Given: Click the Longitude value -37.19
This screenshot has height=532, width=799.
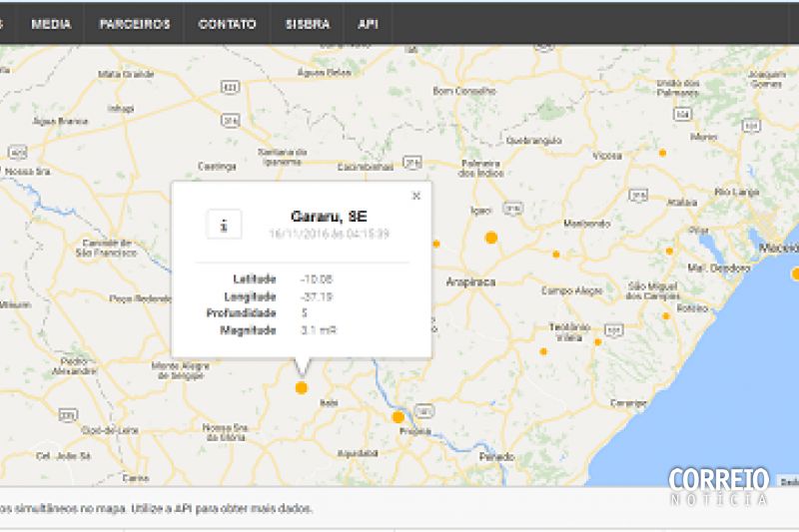Looking at the screenshot, I should click(x=316, y=296).
